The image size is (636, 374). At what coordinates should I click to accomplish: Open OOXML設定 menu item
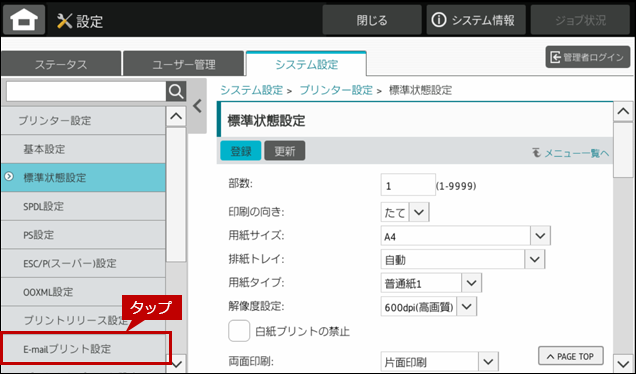83,292
